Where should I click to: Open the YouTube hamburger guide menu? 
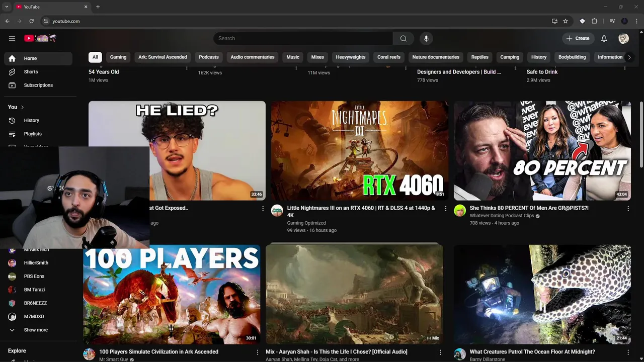pos(12,38)
